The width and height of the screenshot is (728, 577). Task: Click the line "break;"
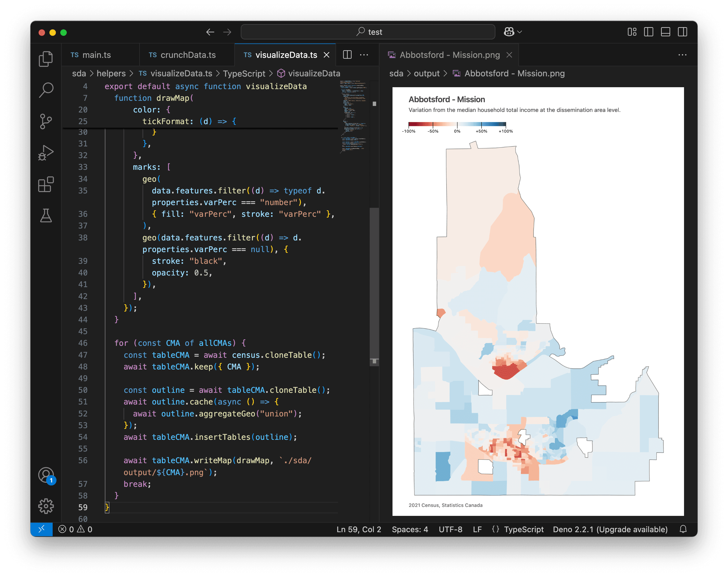(137, 484)
